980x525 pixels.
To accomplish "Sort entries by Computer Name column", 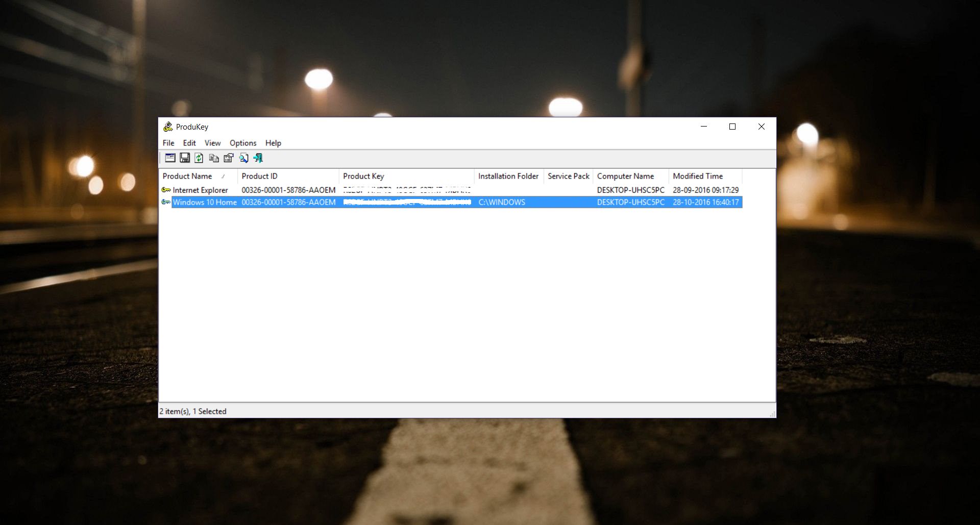I will 625,176.
